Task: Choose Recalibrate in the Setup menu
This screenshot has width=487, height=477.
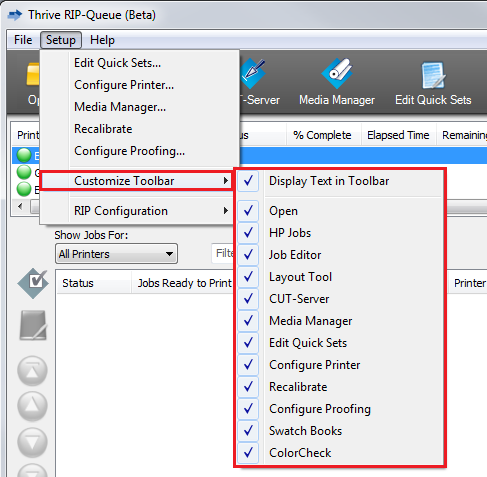Action: (103, 129)
